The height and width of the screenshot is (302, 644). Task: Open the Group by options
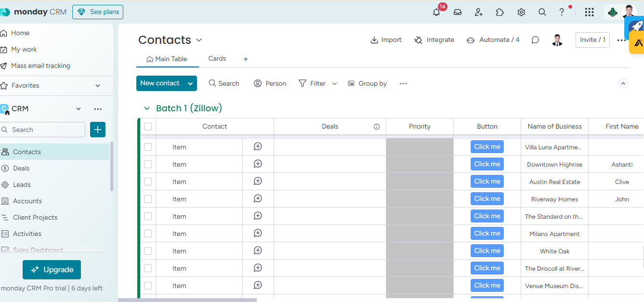(x=367, y=83)
